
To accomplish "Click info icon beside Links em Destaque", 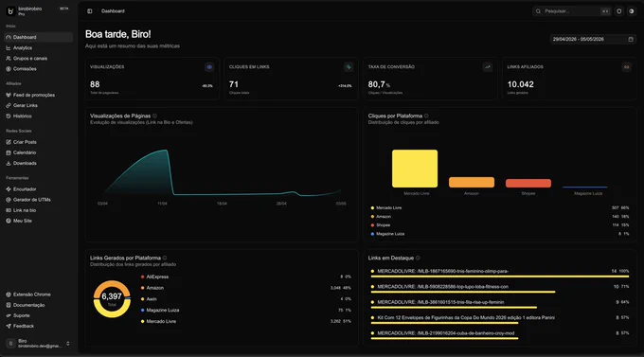I will tap(418, 258).
